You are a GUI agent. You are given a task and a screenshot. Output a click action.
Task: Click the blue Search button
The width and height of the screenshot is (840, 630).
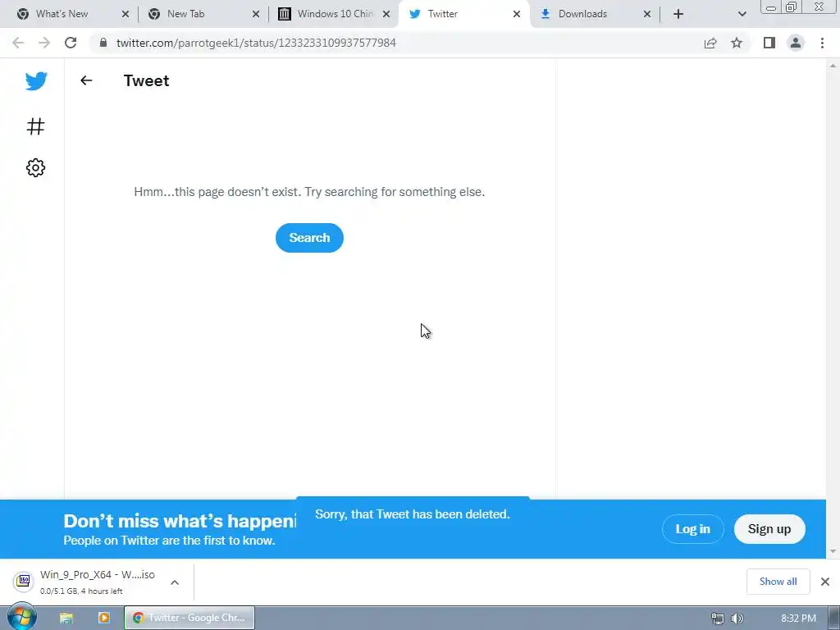coord(309,238)
